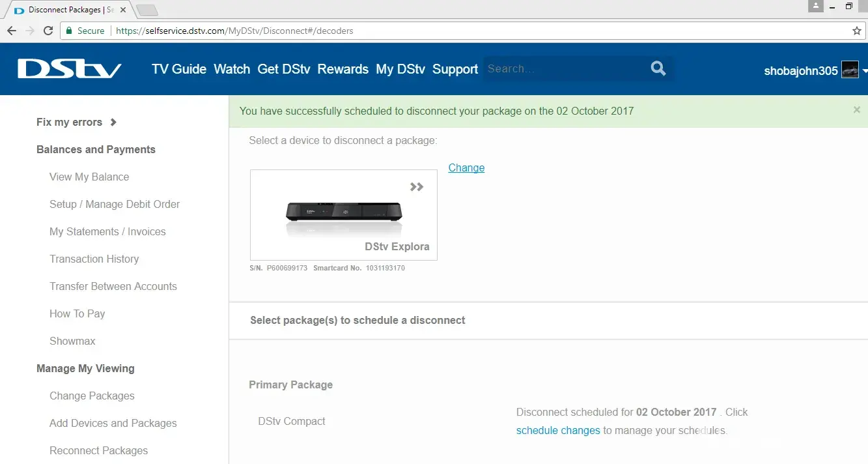The height and width of the screenshot is (464, 868).
Task: Click the DStv logo
Action: [x=69, y=69]
